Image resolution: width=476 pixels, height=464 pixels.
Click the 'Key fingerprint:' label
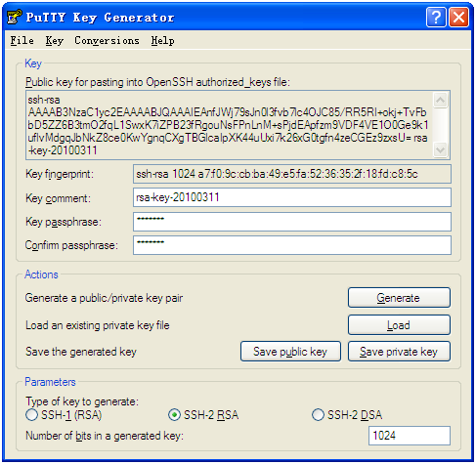click(x=60, y=174)
